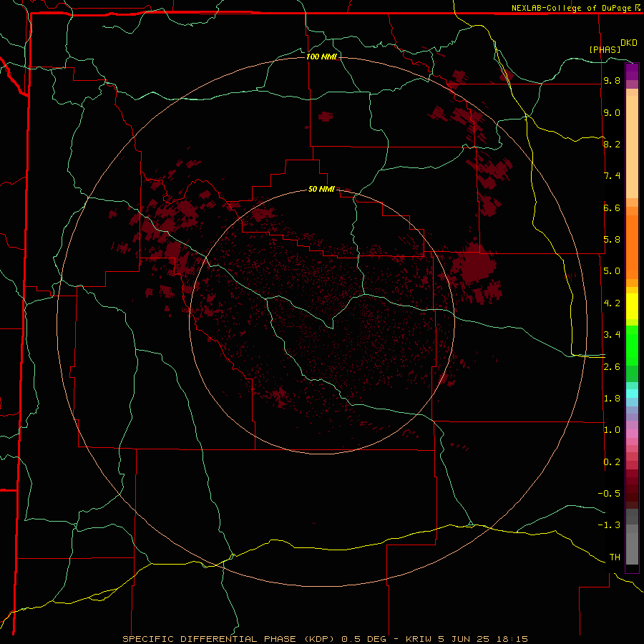Click the 9.8 value on the color scale
The image size is (644, 644).
(x=612, y=80)
